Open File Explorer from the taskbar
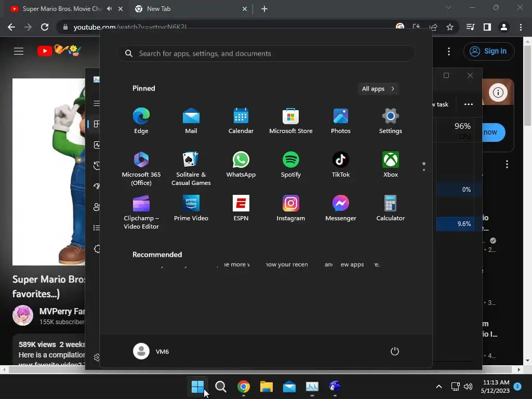 (x=267, y=386)
